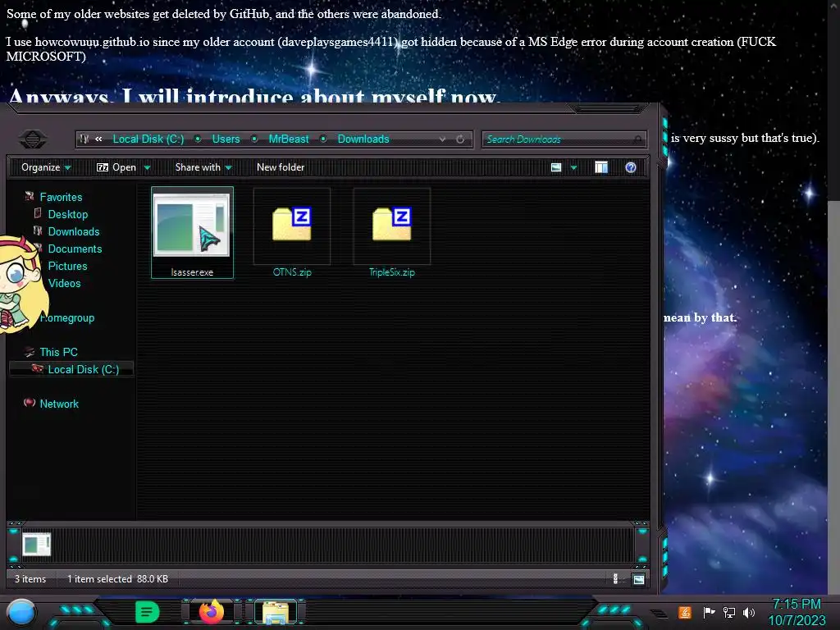840x630 pixels.
Task: Open Documents in the navigation pane
Action: [x=75, y=249]
